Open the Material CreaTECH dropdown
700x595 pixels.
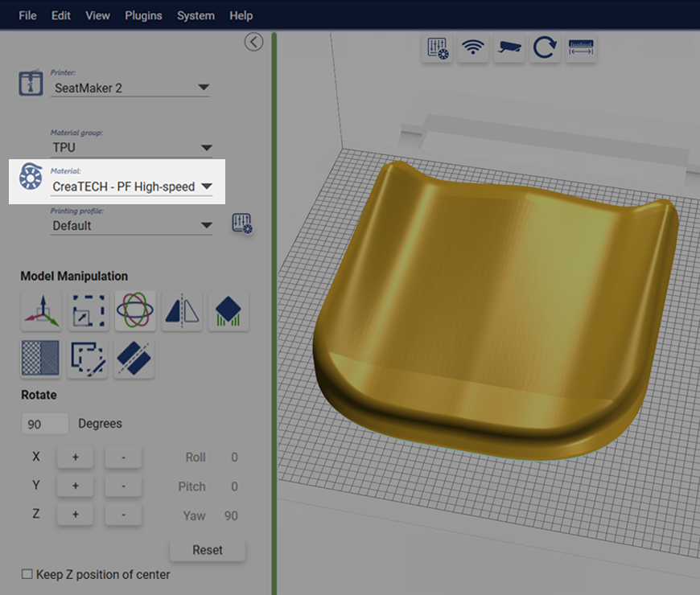pos(132,187)
